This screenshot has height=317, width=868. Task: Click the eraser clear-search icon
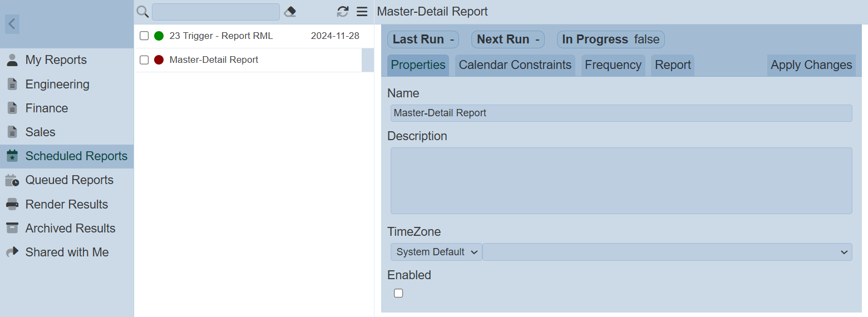point(290,12)
